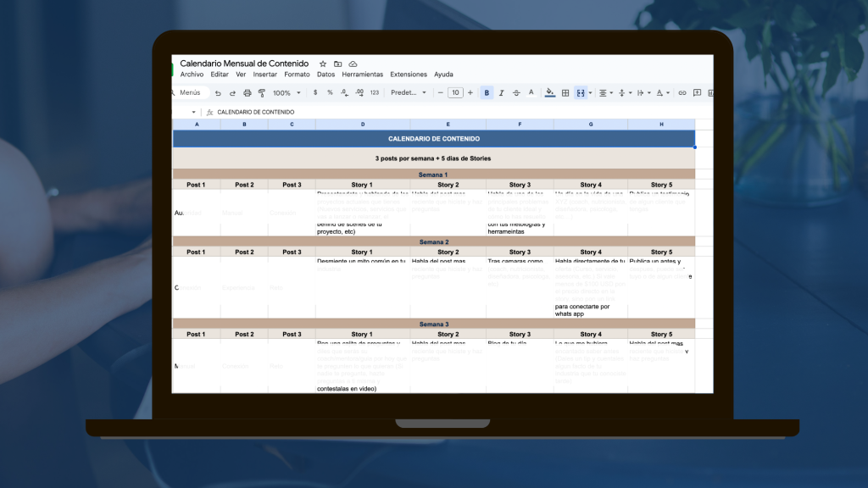Select the '3 posts por semana' subtitle cell
The width and height of the screenshot is (868, 488).
tap(434, 158)
